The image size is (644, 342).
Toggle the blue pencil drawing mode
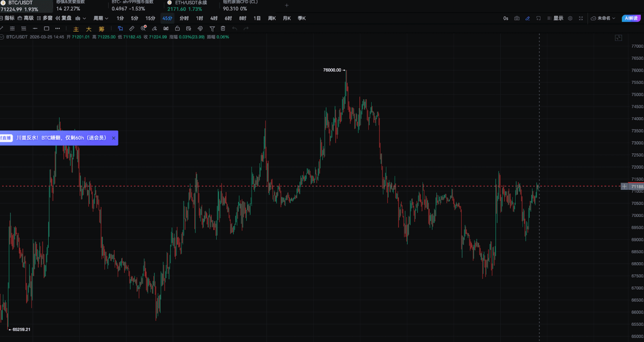click(x=527, y=18)
